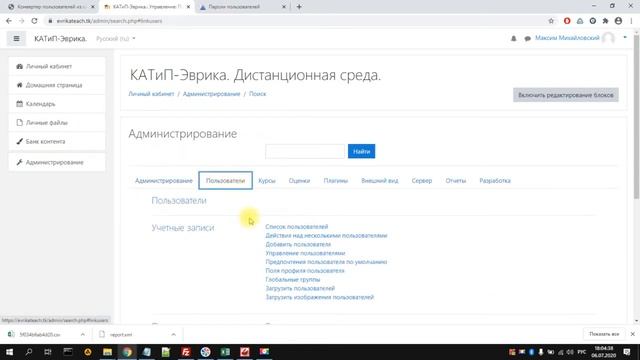Click 'Включить редактирование блоков' button
Image resolution: width=640 pixels, height=360 pixels.
click(566, 95)
